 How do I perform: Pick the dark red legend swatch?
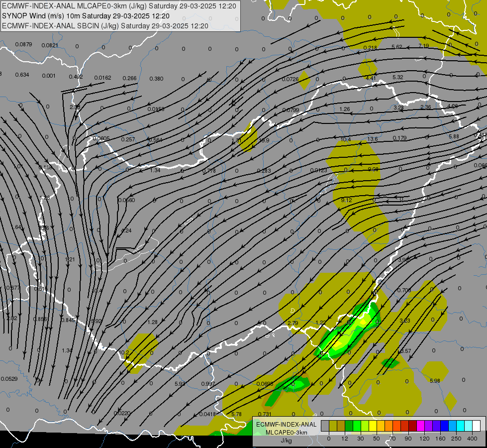[x=412, y=426]
